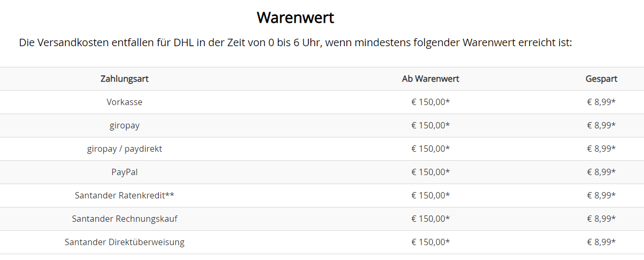
Task: Click Santander Direktüberweisung table entry
Action: click(124, 242)
